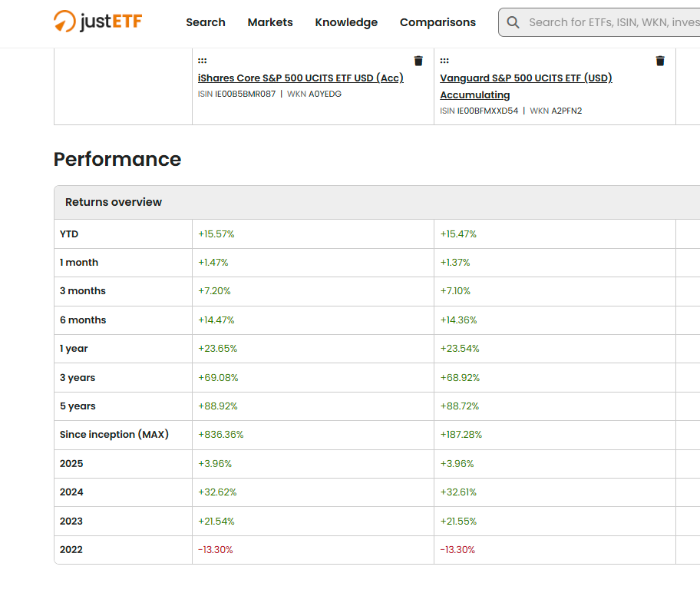Click the +23.65% value
The height and width of the screenshot is (593, 700).
[x=217, y=349]
